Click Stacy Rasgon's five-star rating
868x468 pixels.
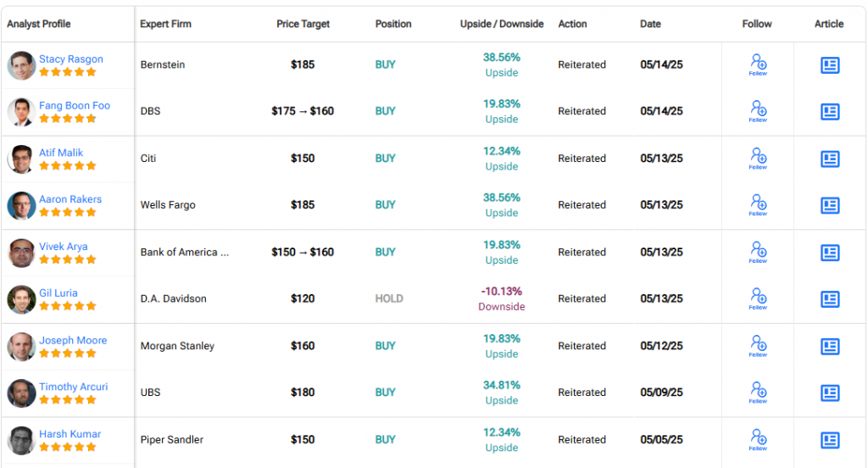click(68, 72)
